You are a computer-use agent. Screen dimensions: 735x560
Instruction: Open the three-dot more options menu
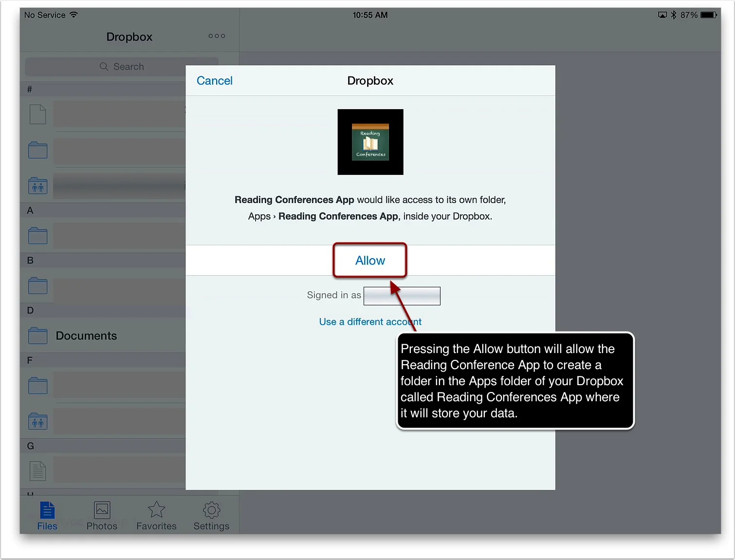217,36
